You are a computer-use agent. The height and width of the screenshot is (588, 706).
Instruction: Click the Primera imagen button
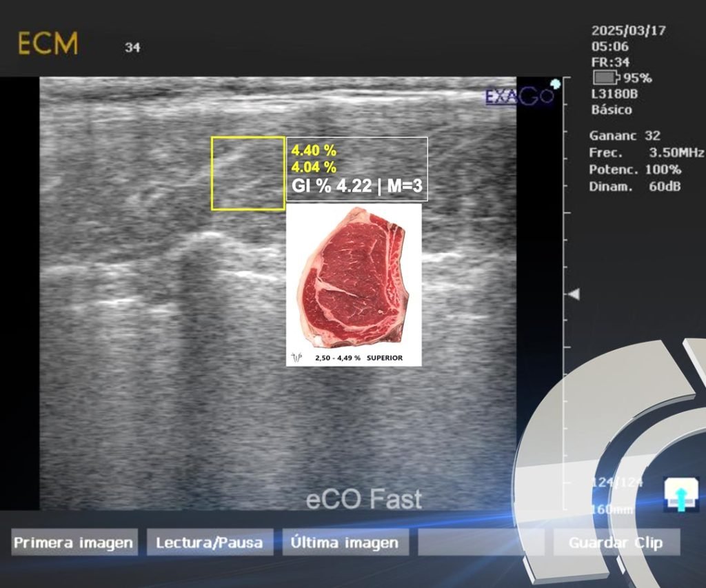[x=74, y=542]
